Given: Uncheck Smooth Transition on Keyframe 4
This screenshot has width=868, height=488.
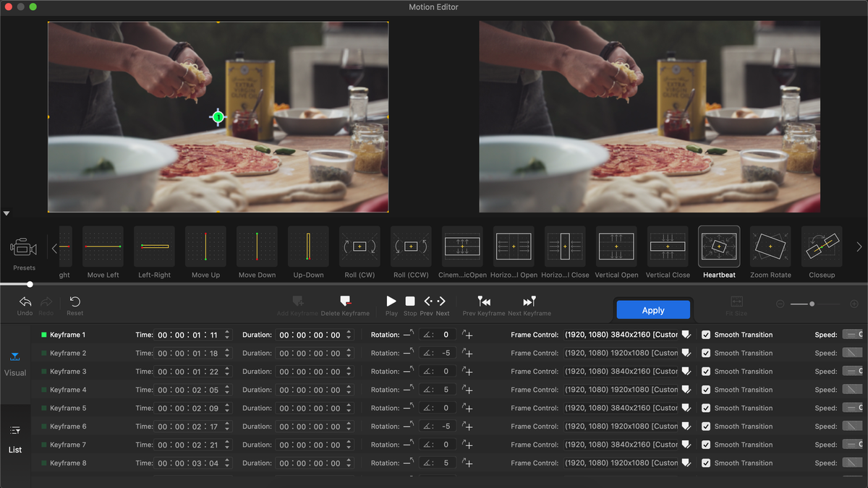Looking at the screenshot, I should [x=705, y=389].
